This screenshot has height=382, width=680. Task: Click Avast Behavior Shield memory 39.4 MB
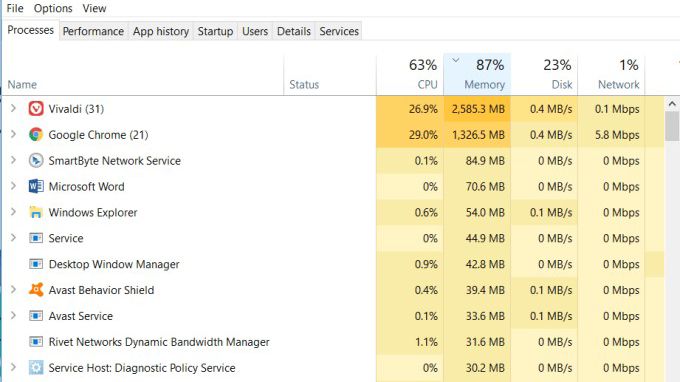click(x=485, y=290)
